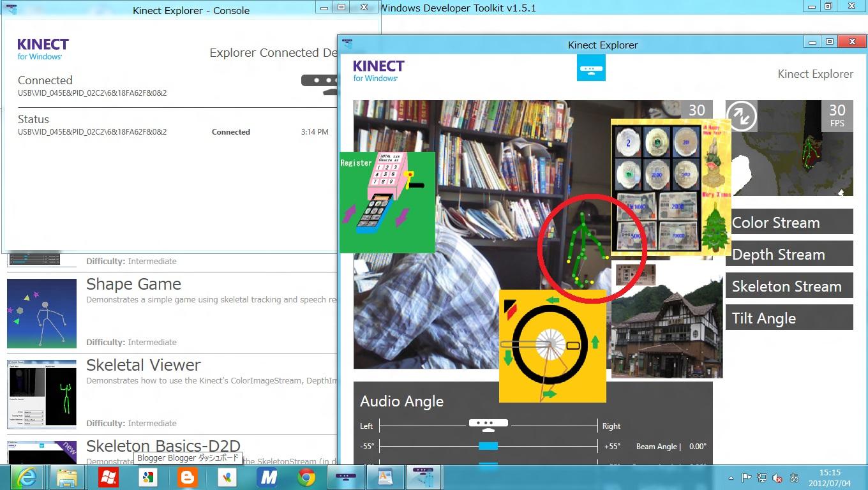The height and width of the screenshot is (490, 868).
Task: Click the +55° label on beam scale
Action: (611, 447)
